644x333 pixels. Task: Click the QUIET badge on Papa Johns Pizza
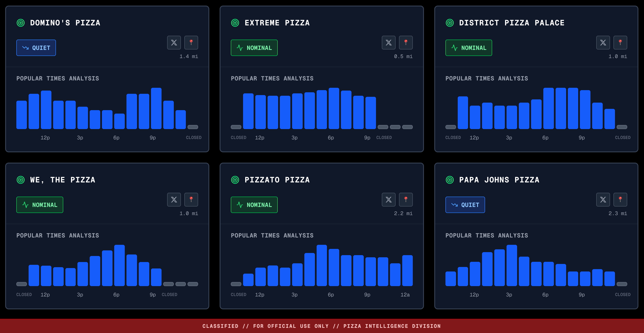point(465,205)
